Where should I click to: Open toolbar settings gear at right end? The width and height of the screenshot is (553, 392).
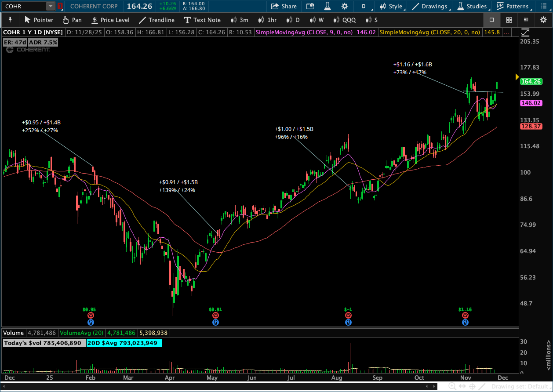coord(543,20)
